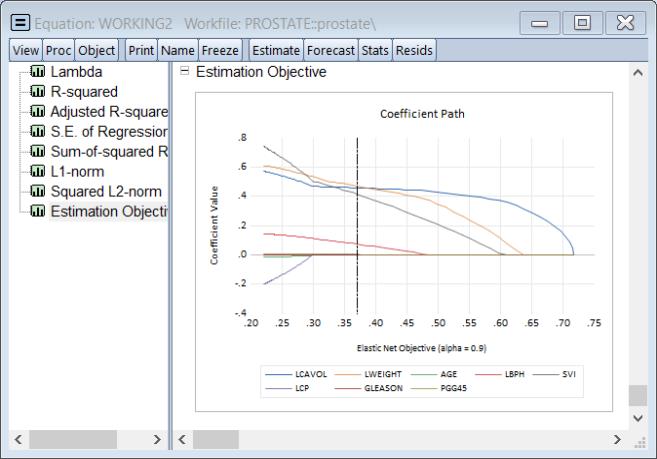Click the icon next to Adjusted R-squared

pyautogui.click(x=38, y=112)
